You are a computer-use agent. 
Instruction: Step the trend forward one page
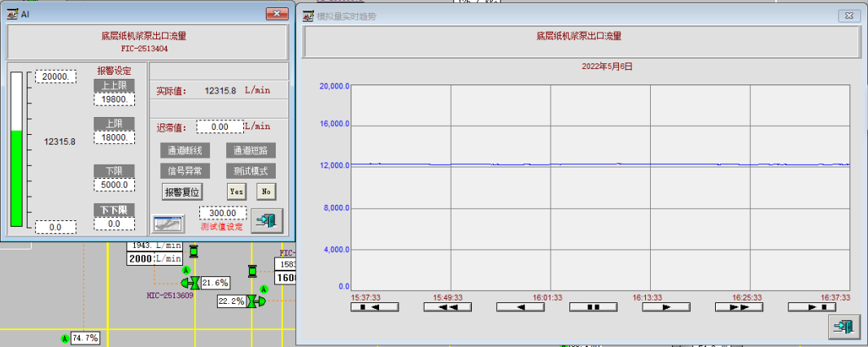click(666, 307)
